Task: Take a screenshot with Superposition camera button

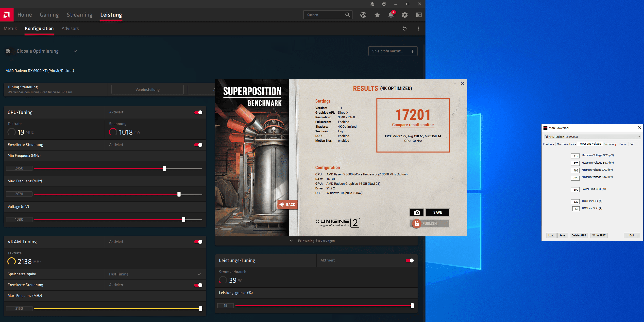Action: [417, 213]
